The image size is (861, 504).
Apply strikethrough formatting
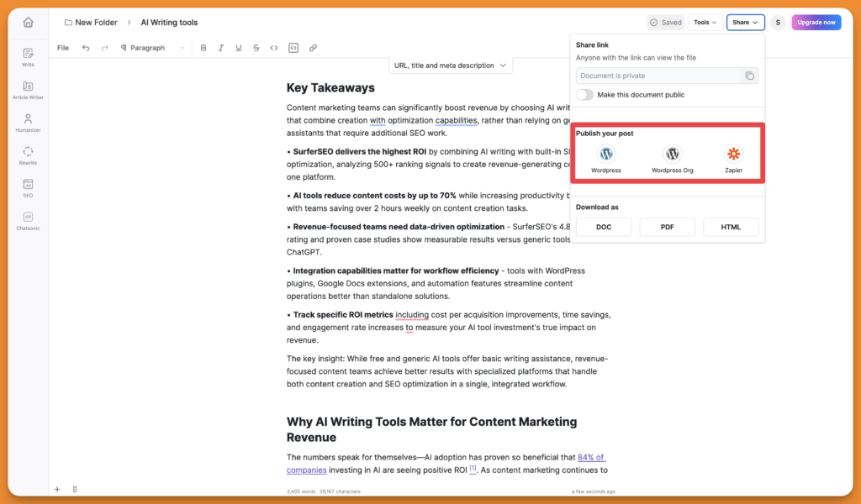(256, 48)
